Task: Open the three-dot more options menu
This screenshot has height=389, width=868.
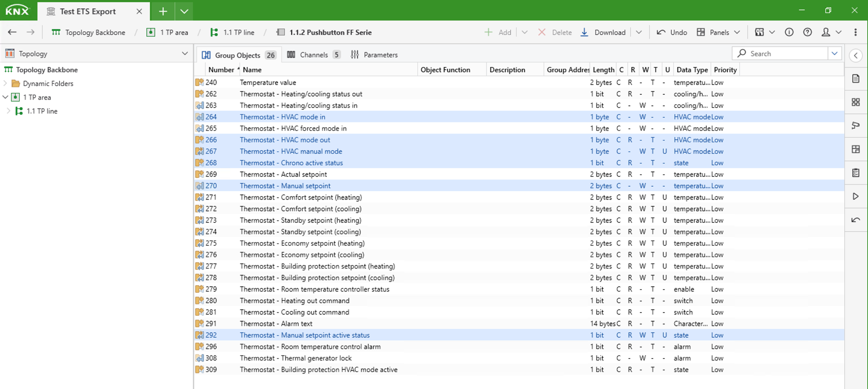Action: (856, 32)
